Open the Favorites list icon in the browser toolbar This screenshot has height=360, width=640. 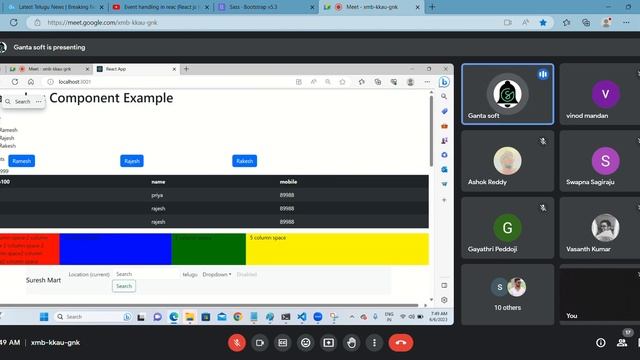[567, 22]
